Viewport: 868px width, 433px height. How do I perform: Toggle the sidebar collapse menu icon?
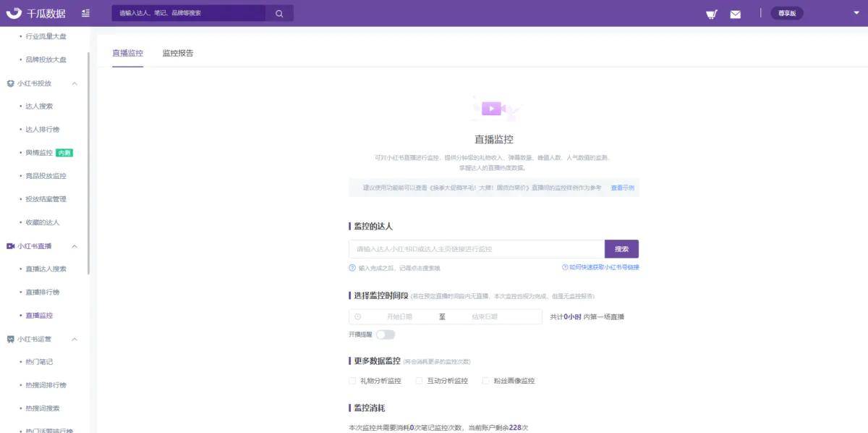tap(86, 13)
